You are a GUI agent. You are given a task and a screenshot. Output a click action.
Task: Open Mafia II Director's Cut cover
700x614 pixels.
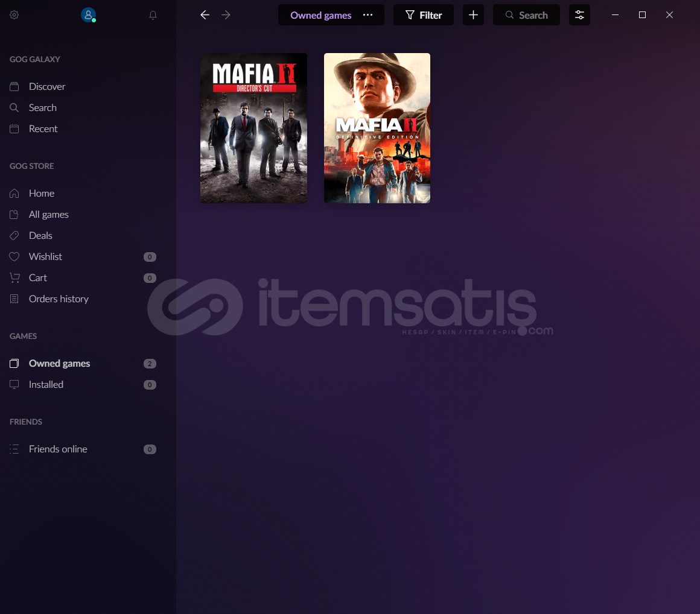(253, 128)
